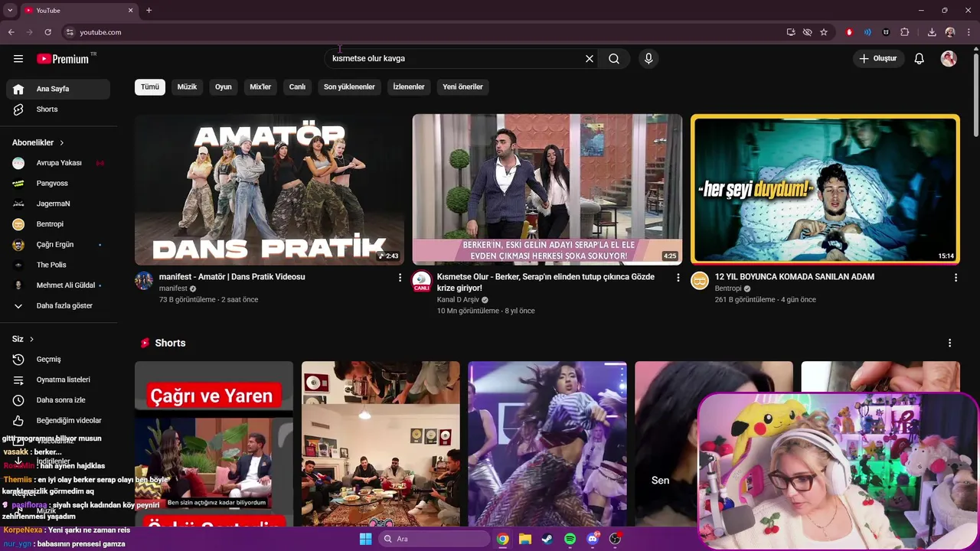
Task: Open Shorts section three-dot options
Action: point(950,343)
